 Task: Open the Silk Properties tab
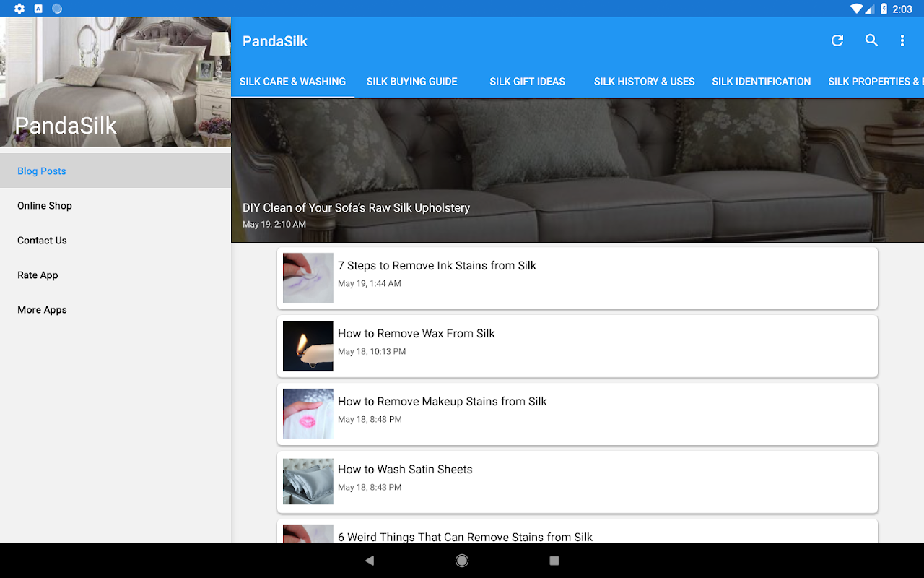point(872,82)
